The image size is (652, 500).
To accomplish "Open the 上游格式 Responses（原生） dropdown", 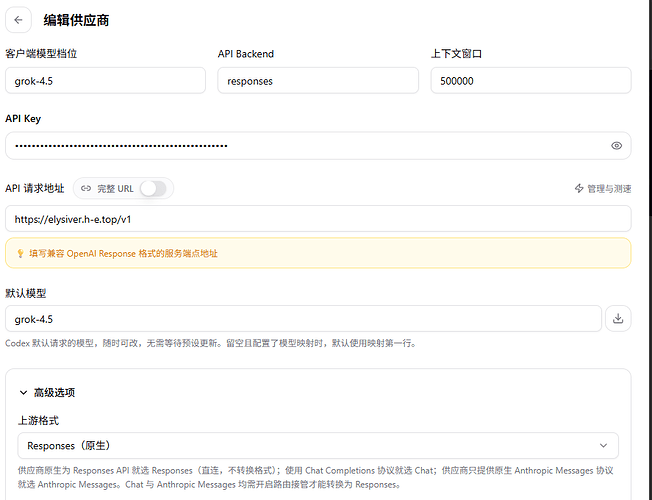I will coord(318,446).
